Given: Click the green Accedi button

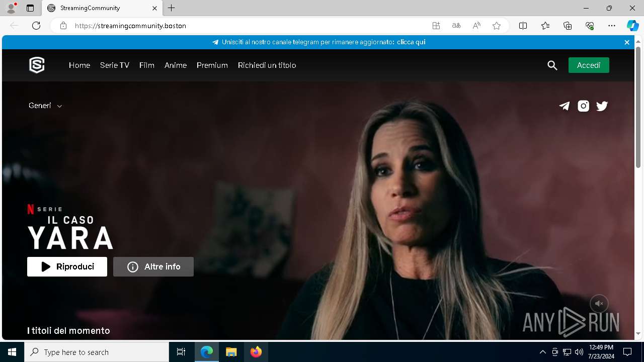Looking at the screenshot, I should [589, 65].
